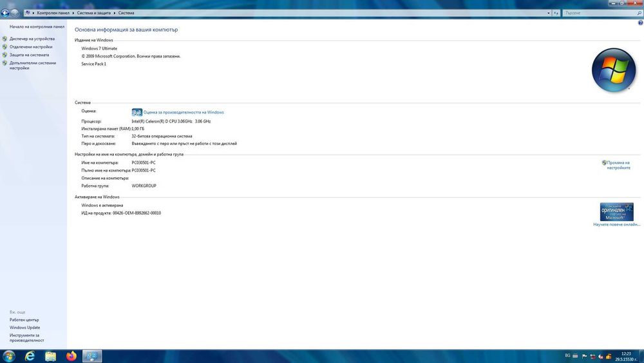Click the magnifier icon in search box
This screenshot has height=363, width=644.
[x=639, y=13]
